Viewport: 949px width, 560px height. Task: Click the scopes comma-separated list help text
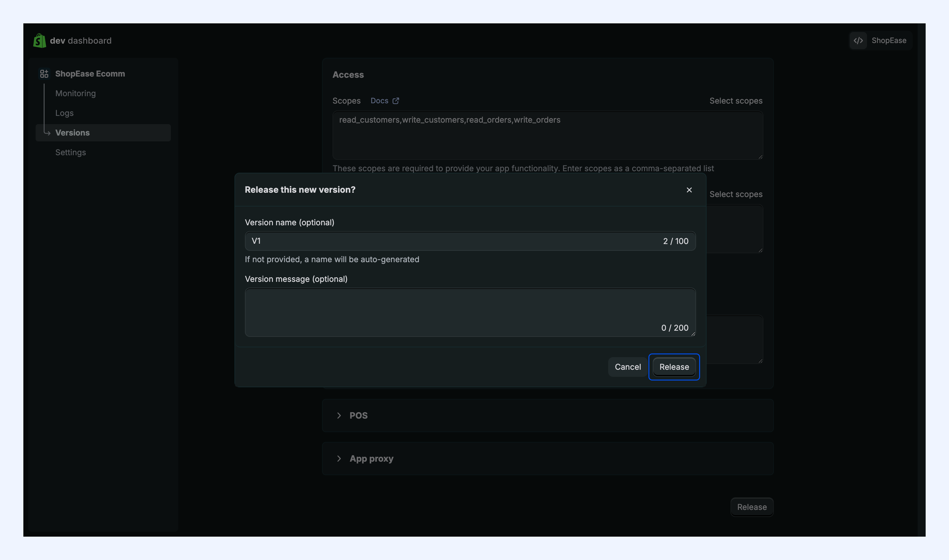pos(523,168)
